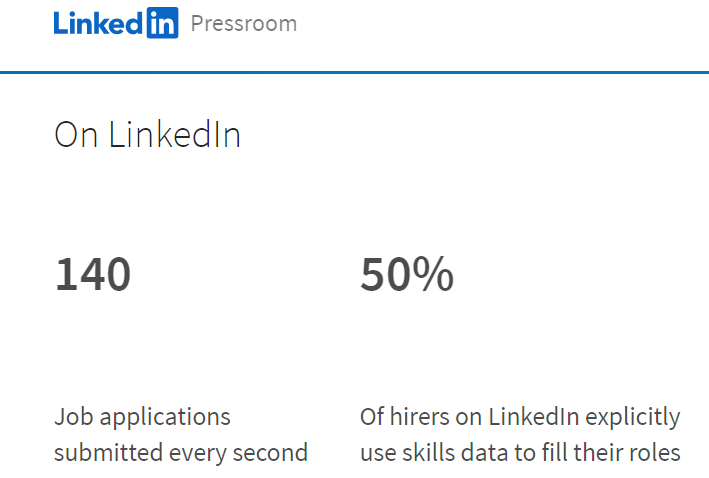Click the LinkedIn "in" square logo

click(x=162, y=23)
